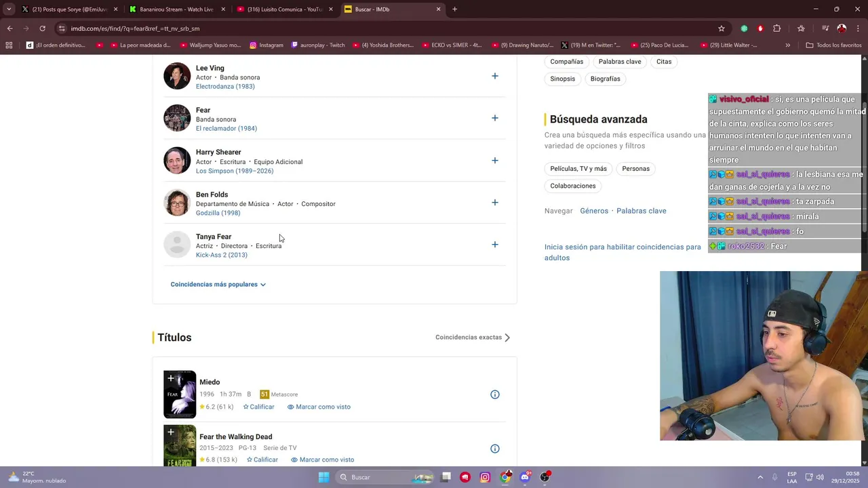Rate Fear the Walking Dead with Calificar
The image size is (868, 488).
click(262, 460)
